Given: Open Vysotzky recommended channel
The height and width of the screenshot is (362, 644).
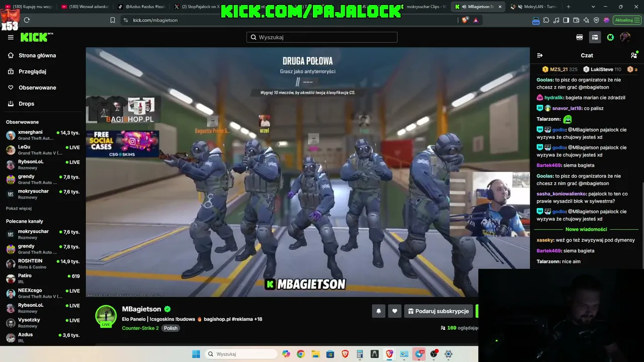Looking at the screenshot, I should click(43, 323).
